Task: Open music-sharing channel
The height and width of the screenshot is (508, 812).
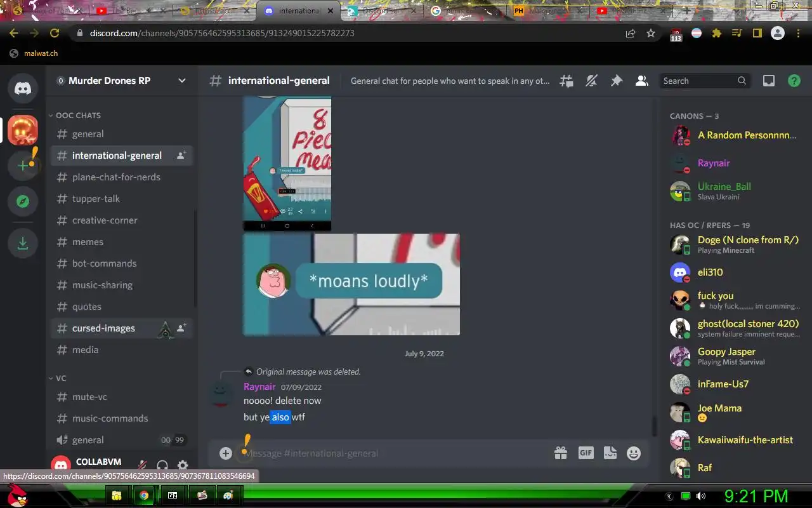Action: coord(122,285)
